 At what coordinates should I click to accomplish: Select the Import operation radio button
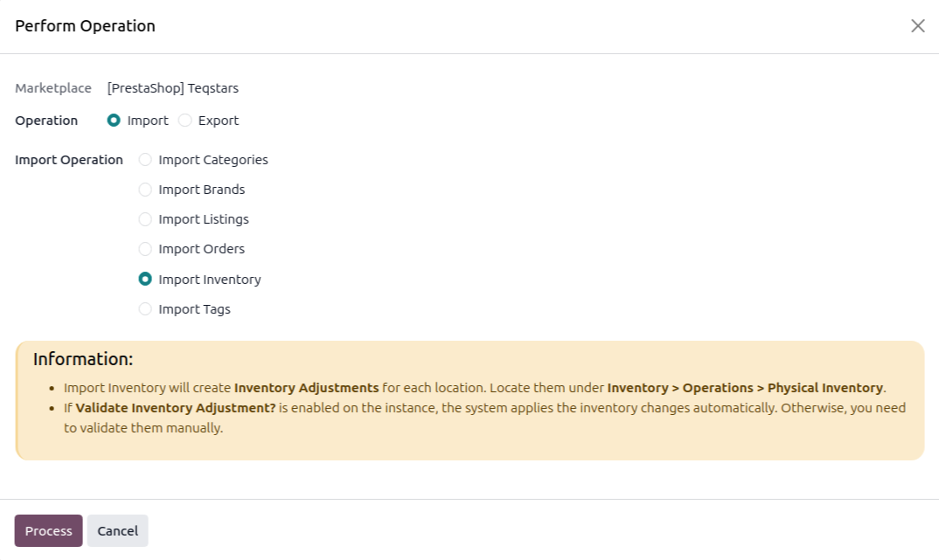click(x=114, y=121)
